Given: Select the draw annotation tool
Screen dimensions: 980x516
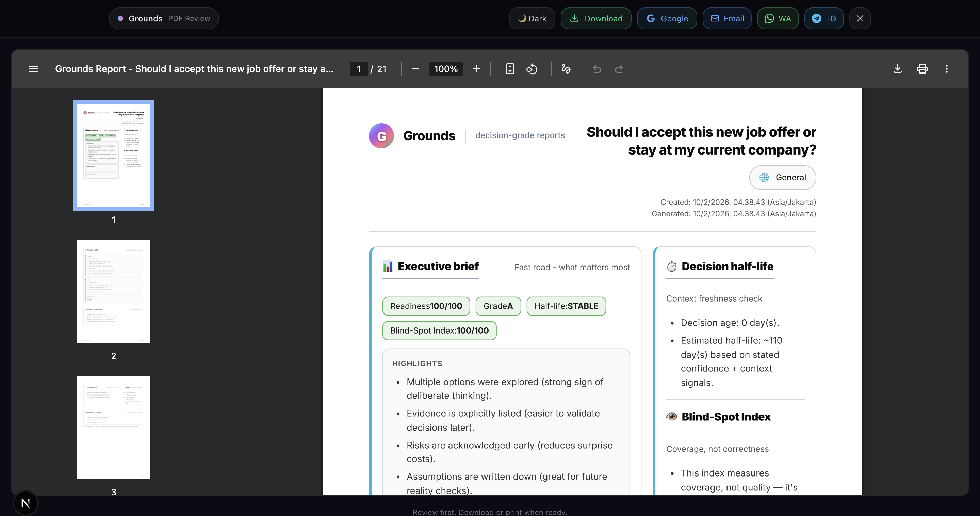Looking at the screenshot, I should coord(566,69).
